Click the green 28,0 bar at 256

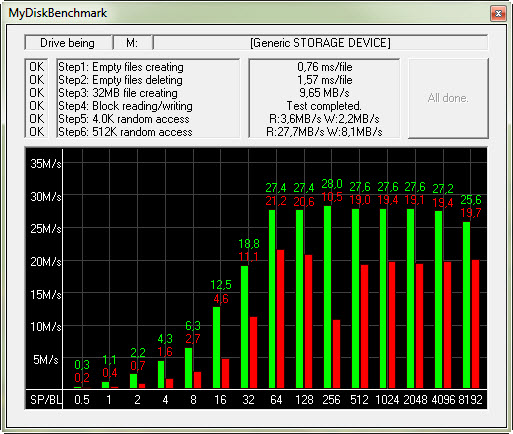(x=328, y=297)
